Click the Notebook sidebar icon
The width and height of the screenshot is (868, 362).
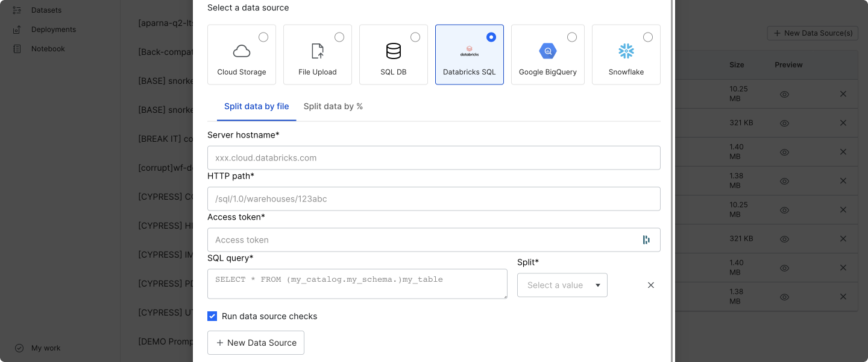pyautogui.click(x=17, y=49)
